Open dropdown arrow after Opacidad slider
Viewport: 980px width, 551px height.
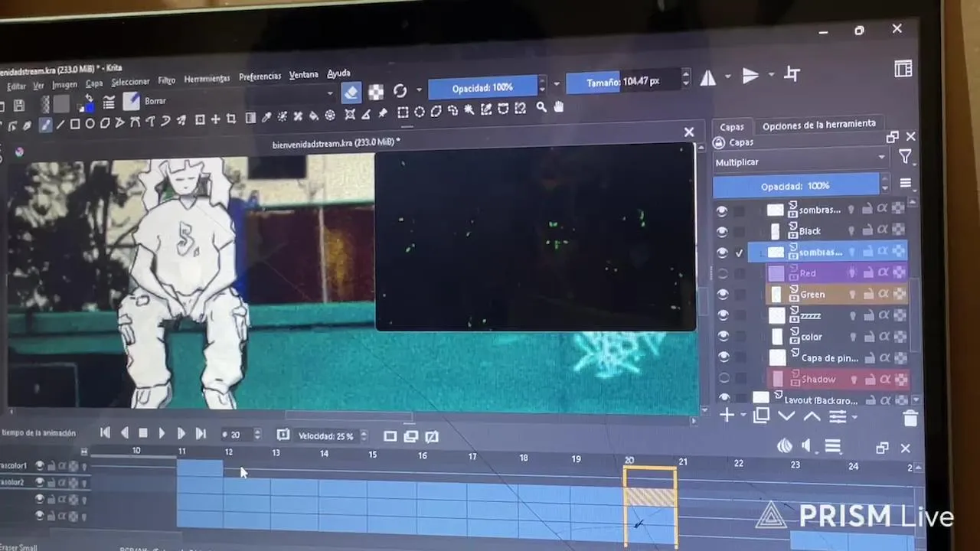click(x=557, y=84)
